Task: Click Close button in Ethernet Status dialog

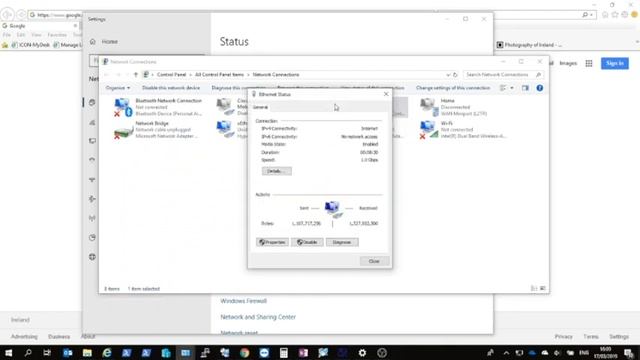Action: [x=374, y=261]
